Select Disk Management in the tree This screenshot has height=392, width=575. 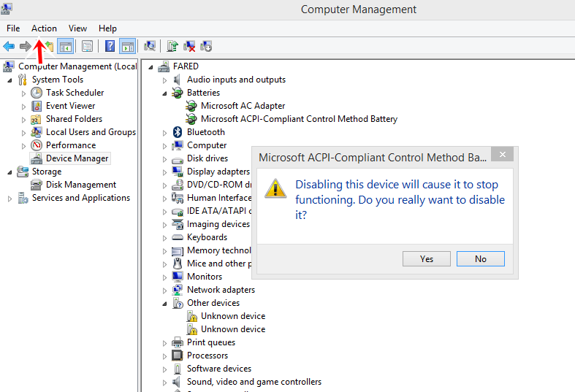tap(81, 185)
